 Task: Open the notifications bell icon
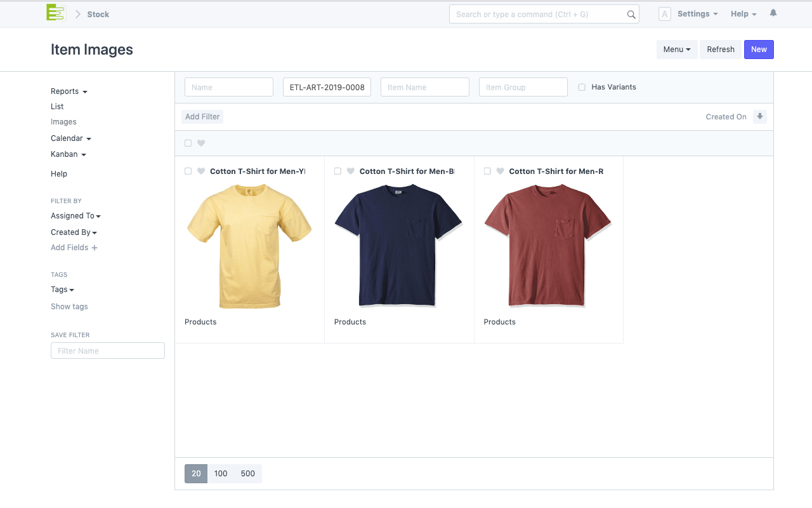point(773,13)
